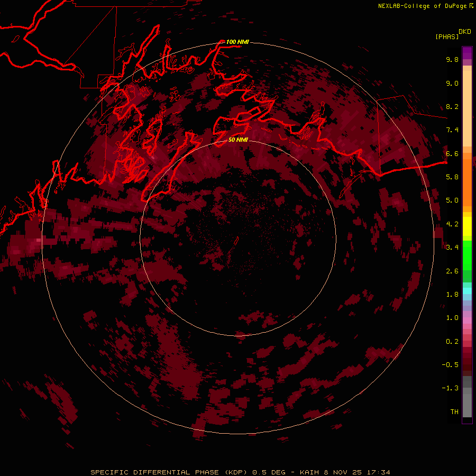Click the 9.8 value on the color scale
This screenshot has width=476, height=476.
(x=452, y=59)
